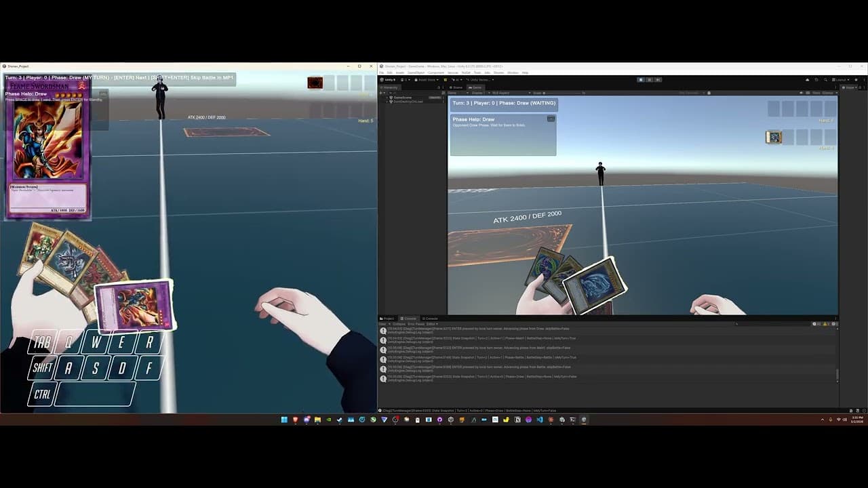Open the Console Editor dropdown
868x488 pixels.
(x=432, y=324)
